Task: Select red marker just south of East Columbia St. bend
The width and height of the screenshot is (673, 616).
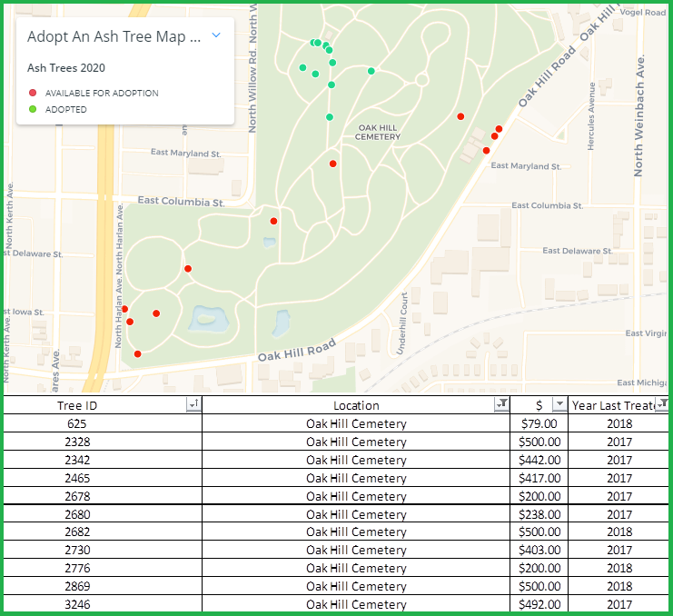Action: tap(274, 221)
